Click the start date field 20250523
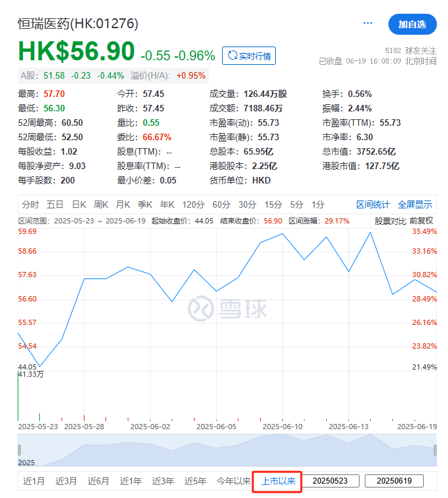The width and height of the screenshot is (448, 498). [330, 481]
